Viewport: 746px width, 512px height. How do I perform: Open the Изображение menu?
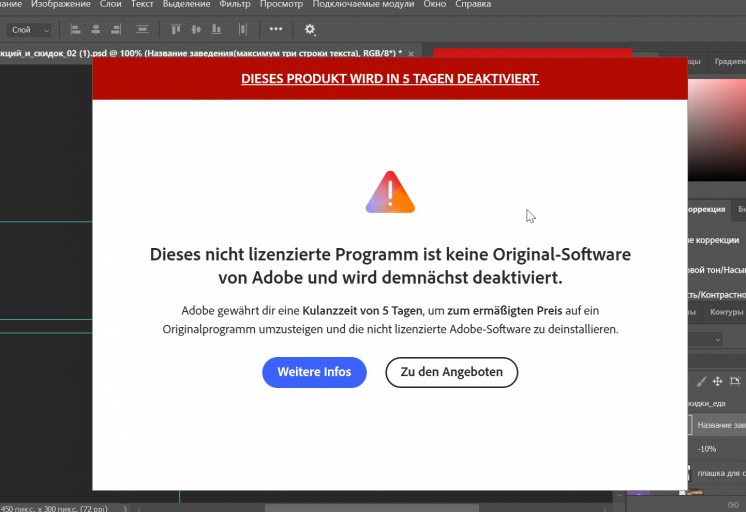[60, 4]
